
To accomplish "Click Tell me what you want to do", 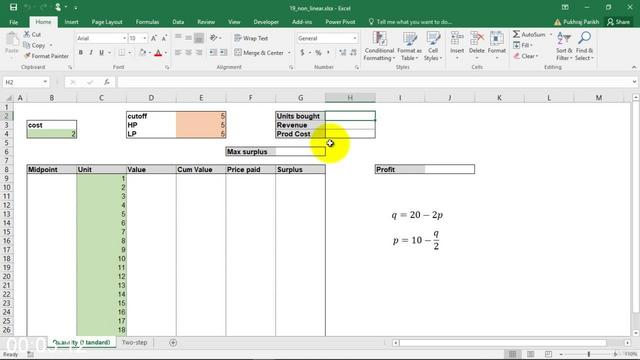I will pyautogui.click(x=410, y=22).
